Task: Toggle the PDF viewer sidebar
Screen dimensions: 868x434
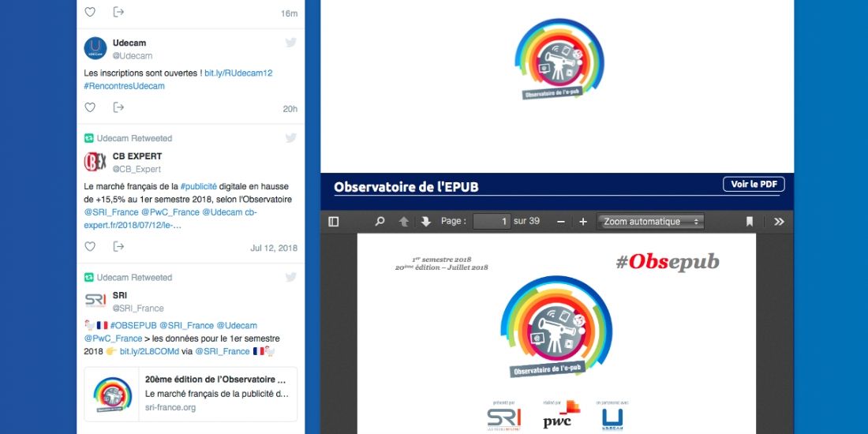Action: pyautogui.click(x=333, y=222)
